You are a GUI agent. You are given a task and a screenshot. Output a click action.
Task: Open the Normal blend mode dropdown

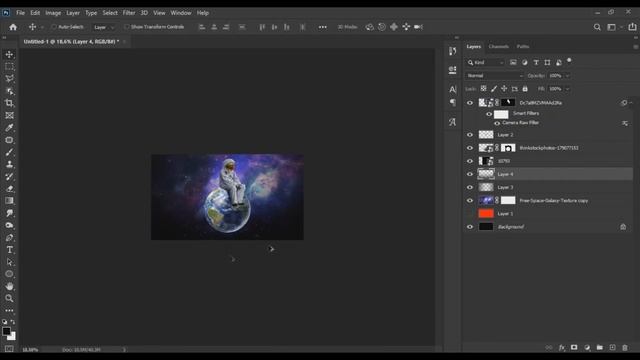[x=495, y=76]
